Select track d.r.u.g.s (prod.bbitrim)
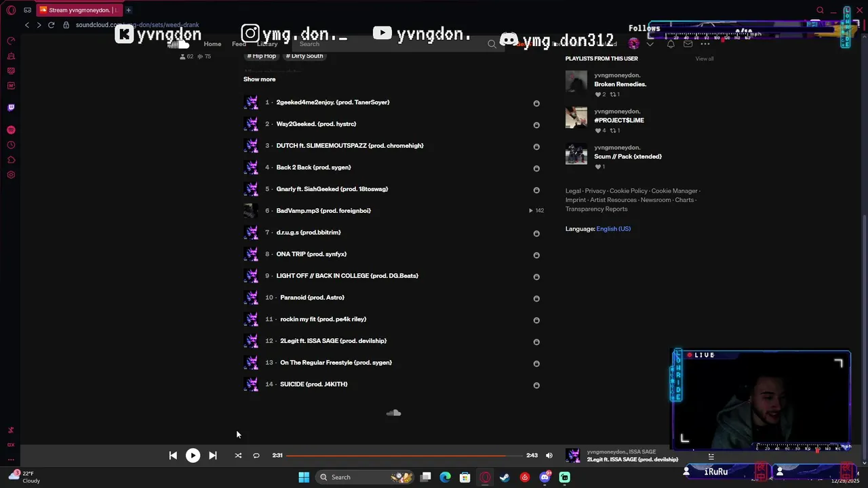This screenshot has height=488, width=868. pos(309,232)
